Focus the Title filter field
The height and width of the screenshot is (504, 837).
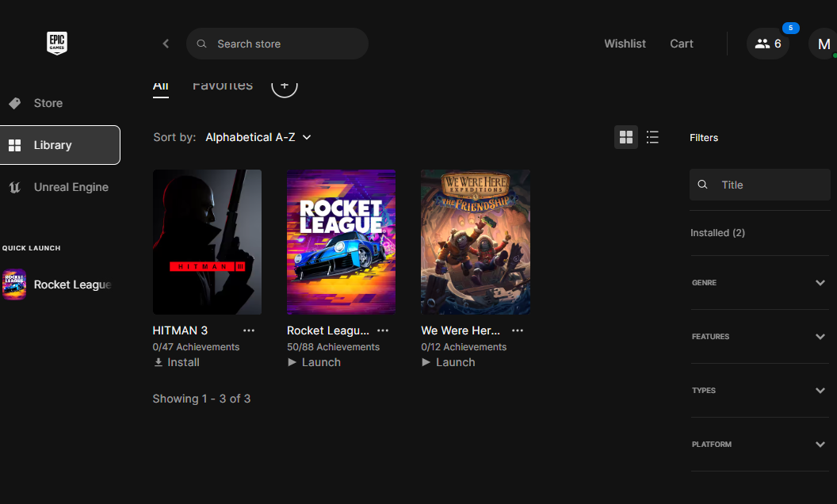pos(759,185)
